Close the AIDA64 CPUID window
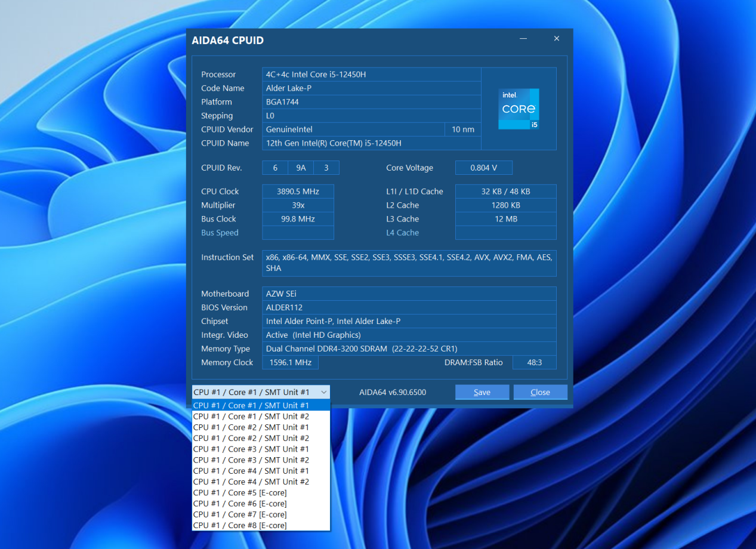The width and height of the screenshot is (756, 549). click(x=557, y=39)
